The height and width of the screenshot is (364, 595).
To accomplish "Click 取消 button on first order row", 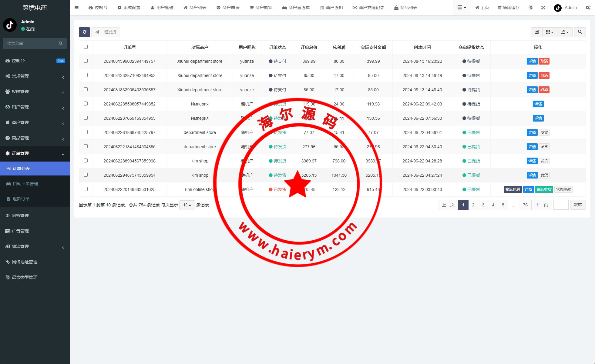I will pos(544,61).
